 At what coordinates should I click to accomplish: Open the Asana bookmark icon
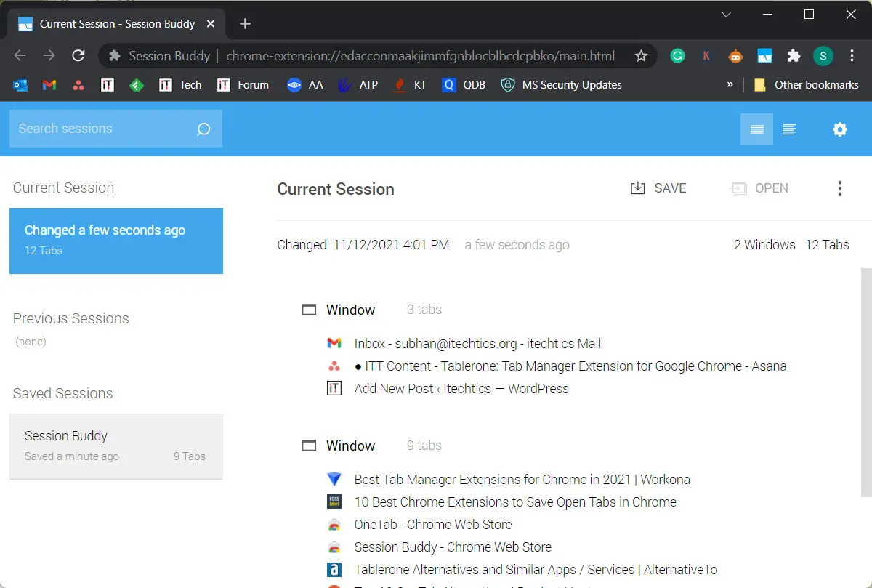click(78, 85)
